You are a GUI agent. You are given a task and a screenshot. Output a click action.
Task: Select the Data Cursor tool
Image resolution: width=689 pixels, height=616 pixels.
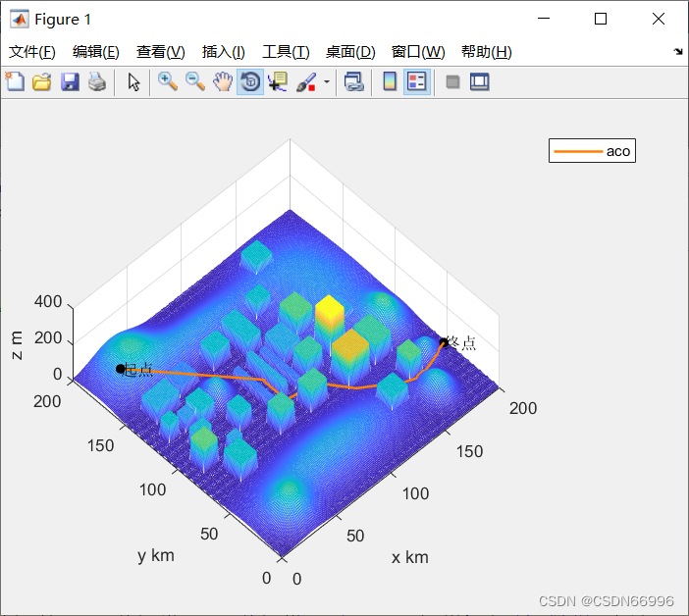tap(278, 81)
